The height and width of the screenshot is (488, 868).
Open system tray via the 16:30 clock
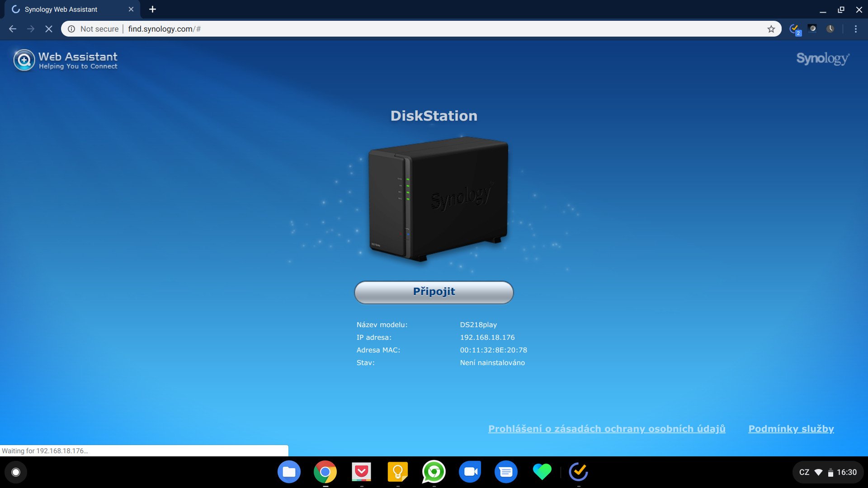pyautogui.click(x=846, y=472)
